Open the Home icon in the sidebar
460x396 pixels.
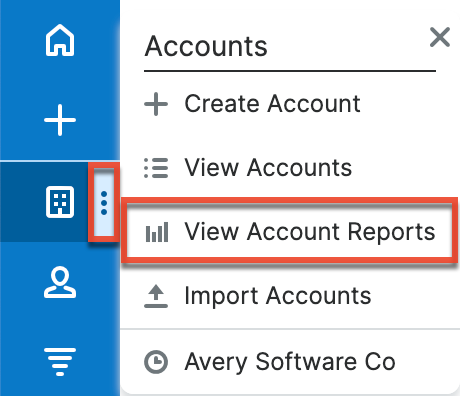click(x=60, y=40)
